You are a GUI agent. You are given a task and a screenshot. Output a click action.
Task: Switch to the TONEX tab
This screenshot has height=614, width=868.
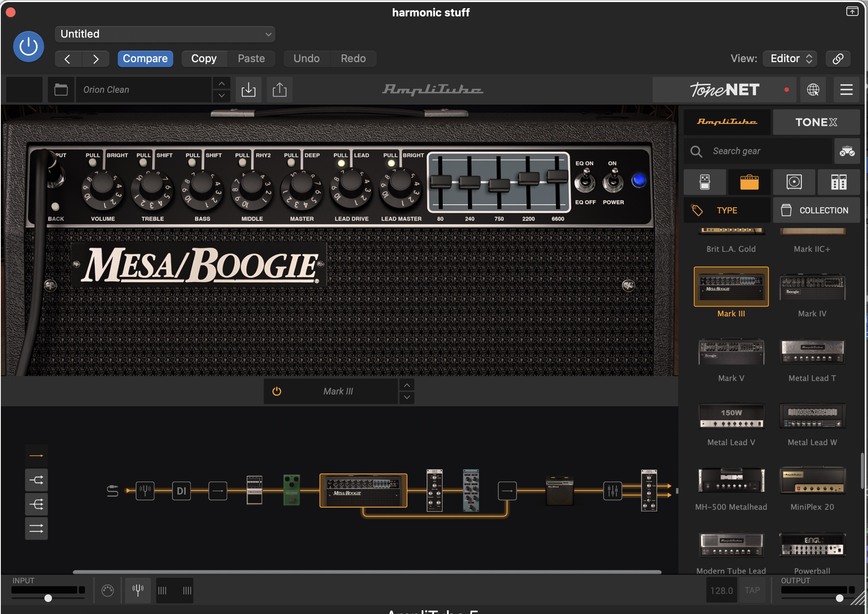816,122
